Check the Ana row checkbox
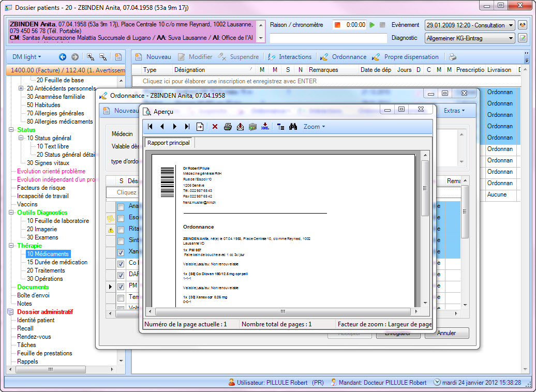 click(x=121, y=207)
